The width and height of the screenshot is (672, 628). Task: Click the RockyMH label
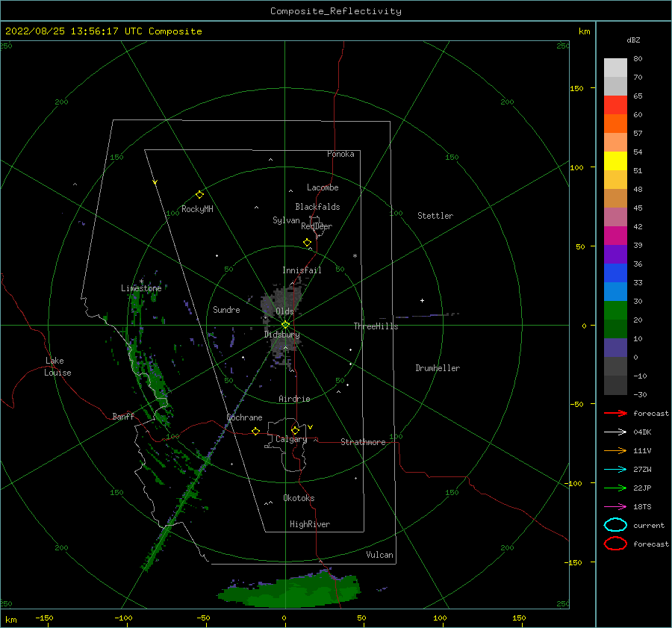click(x=197, y=209)
